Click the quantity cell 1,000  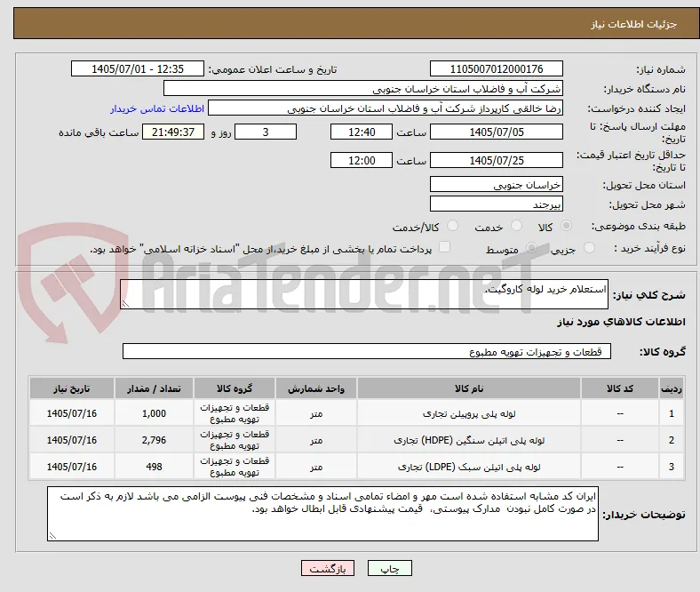(154, 413)
